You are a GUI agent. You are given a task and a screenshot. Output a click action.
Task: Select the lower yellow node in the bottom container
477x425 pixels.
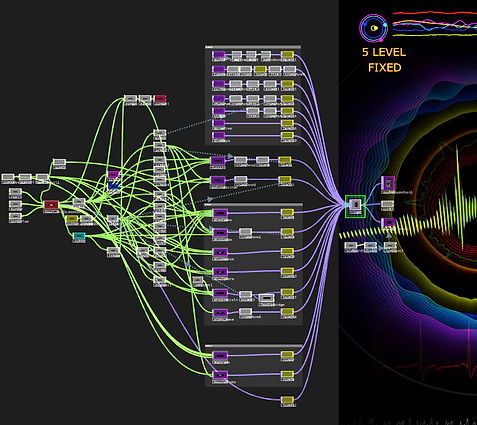(287, 375)
